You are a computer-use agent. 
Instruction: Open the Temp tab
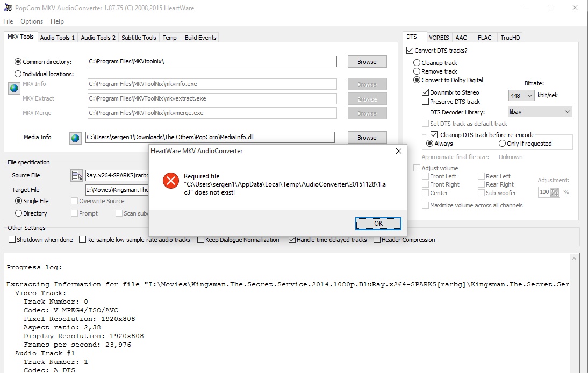169,38
